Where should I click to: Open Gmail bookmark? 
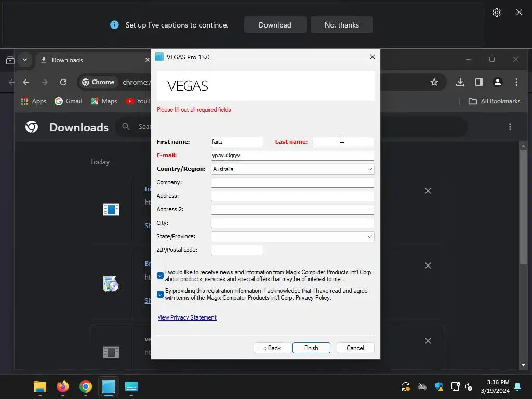[x=68, y=101]
